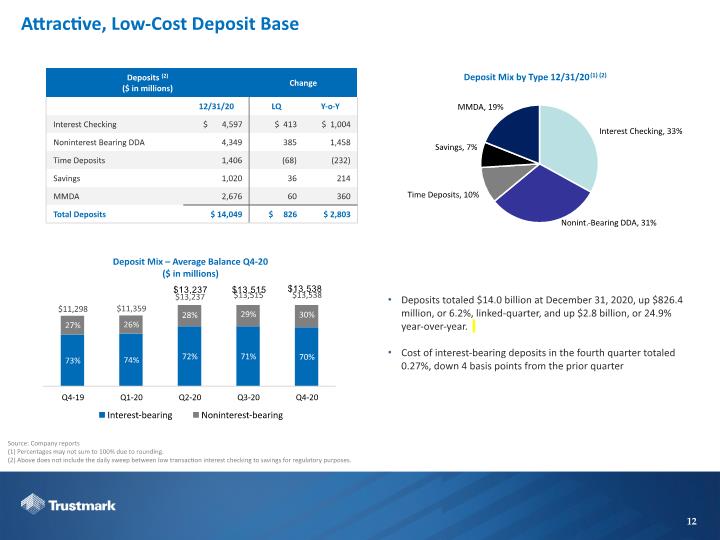Click the 'Savings, 7%' pie label
The width and height of the screenshot is (720, 540).
tap(456, 147)
